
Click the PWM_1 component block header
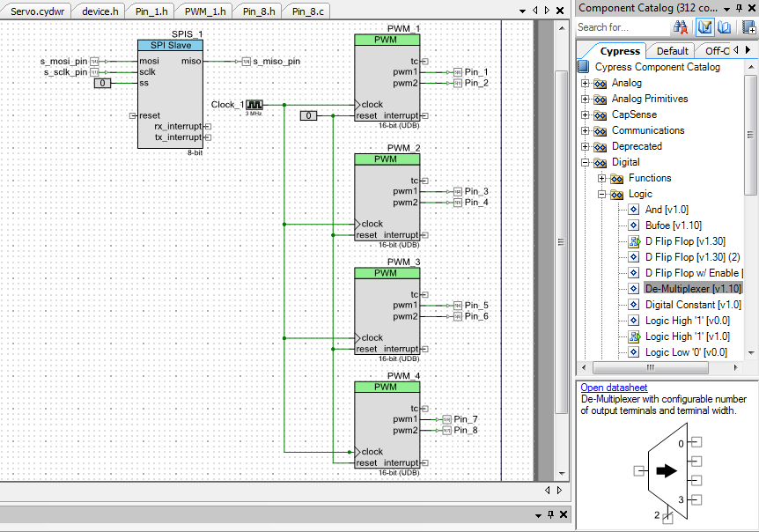pyautogui.click(x=386, y=41)
